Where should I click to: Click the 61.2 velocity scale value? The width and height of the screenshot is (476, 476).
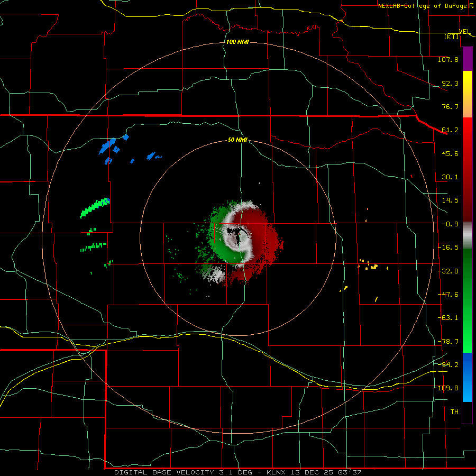click(450, 130)
